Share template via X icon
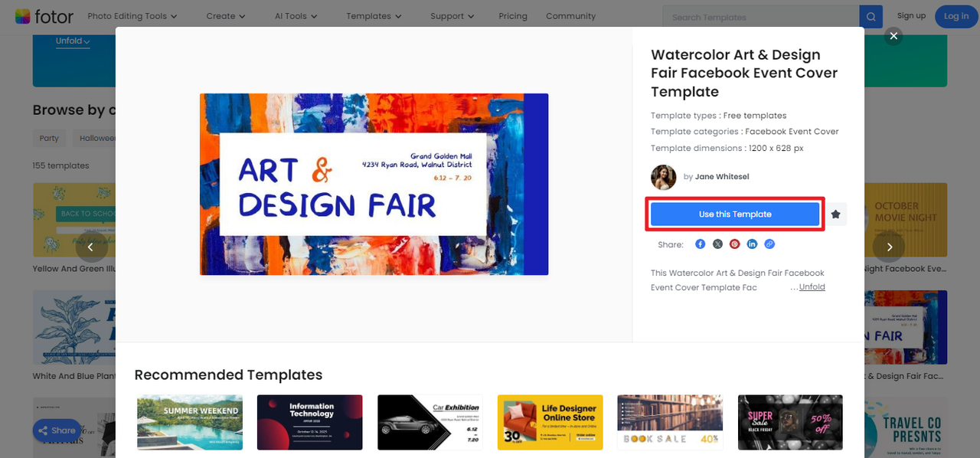The width and height of the screenshot is (980, 458). tap(717, 244)
